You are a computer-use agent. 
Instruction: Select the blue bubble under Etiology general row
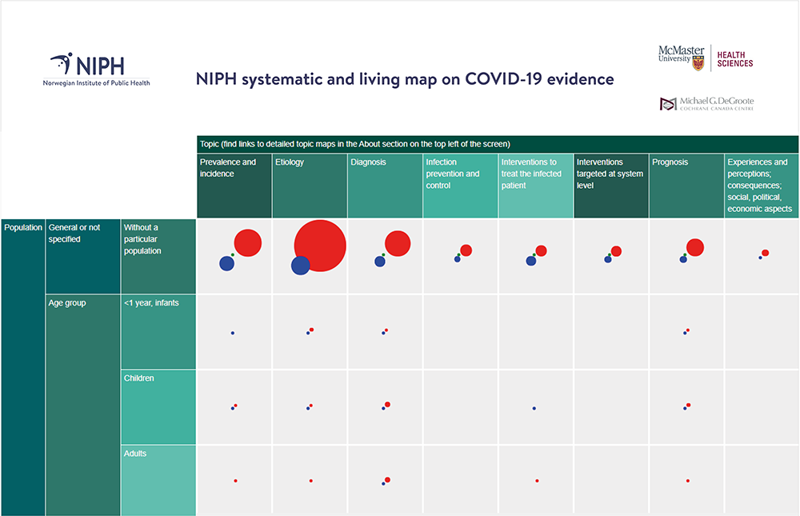pos(300,265)
